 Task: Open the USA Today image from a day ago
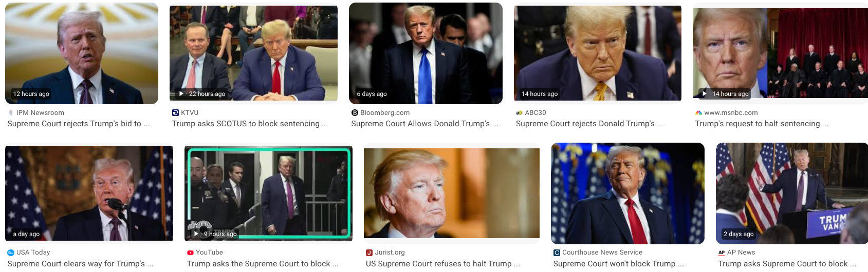(x=89, y=193)
